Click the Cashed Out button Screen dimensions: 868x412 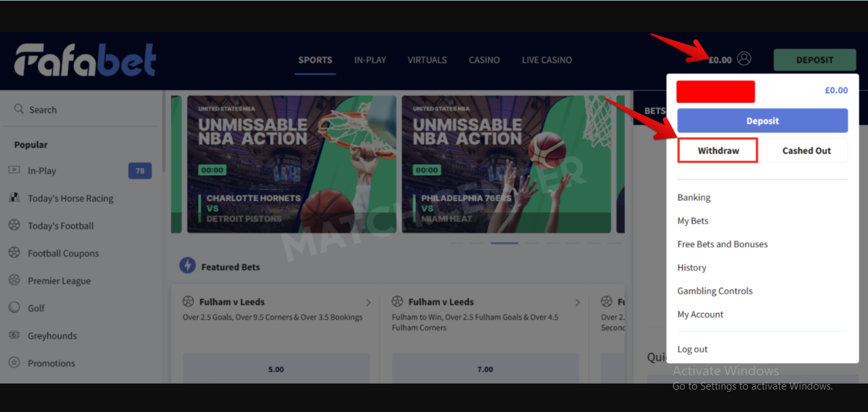click(x=806, y=151)
